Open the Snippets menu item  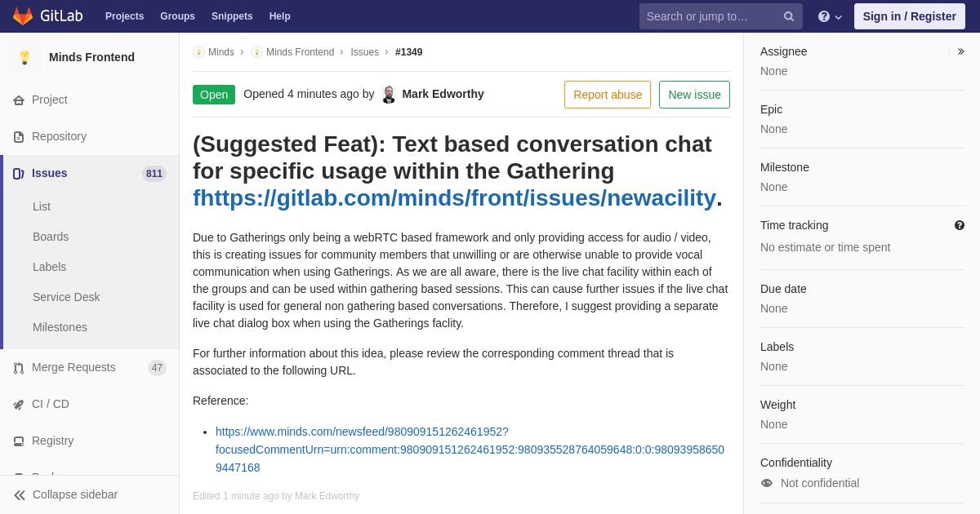[x=232, y=16]
